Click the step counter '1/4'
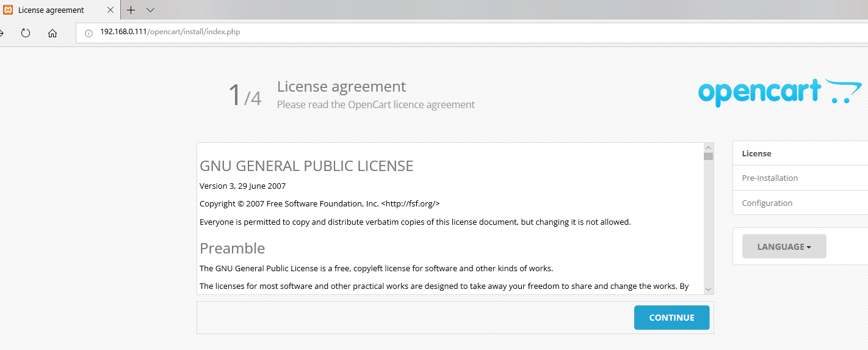868x350 pixels. pyautogui.click(x=244, y=95)
